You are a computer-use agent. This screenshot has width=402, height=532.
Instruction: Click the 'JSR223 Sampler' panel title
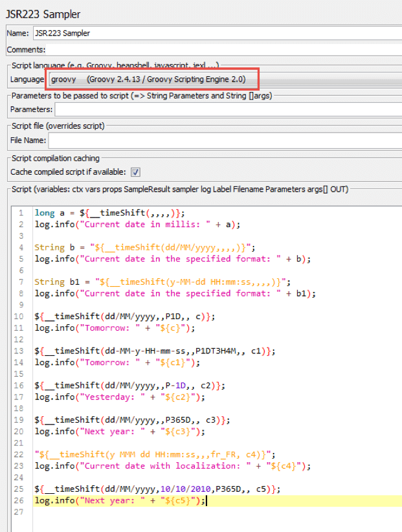point(43,14)
